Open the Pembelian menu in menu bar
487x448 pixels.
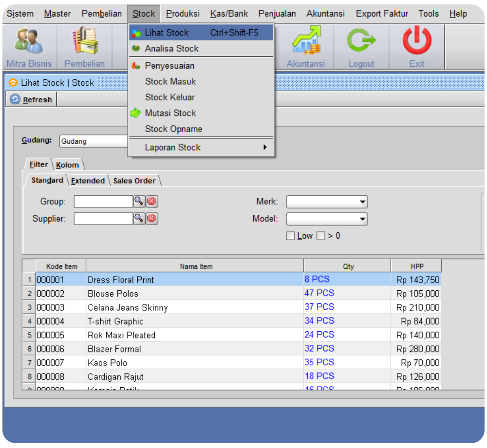102,14
